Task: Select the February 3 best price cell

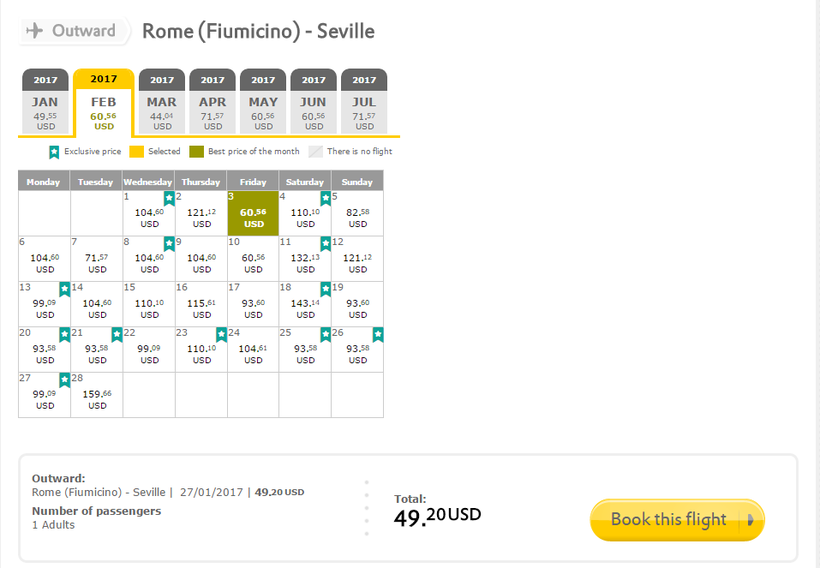Action: tap(253, 213)
